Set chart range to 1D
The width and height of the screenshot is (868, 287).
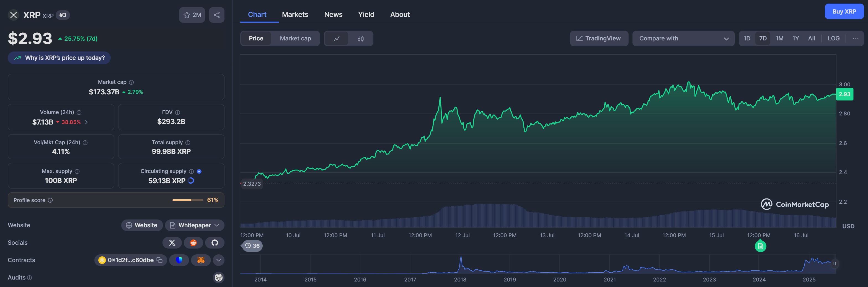pyautogui.click(x=747, y=38)
